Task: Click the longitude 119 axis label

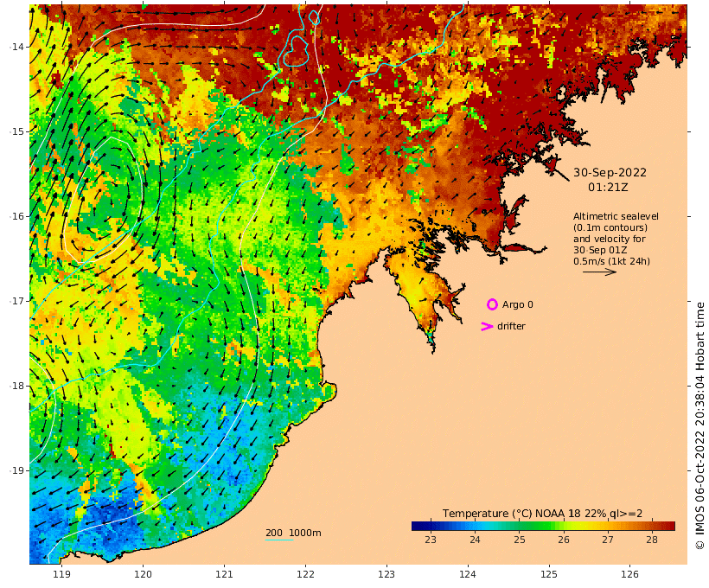Action: pos(61,574)
